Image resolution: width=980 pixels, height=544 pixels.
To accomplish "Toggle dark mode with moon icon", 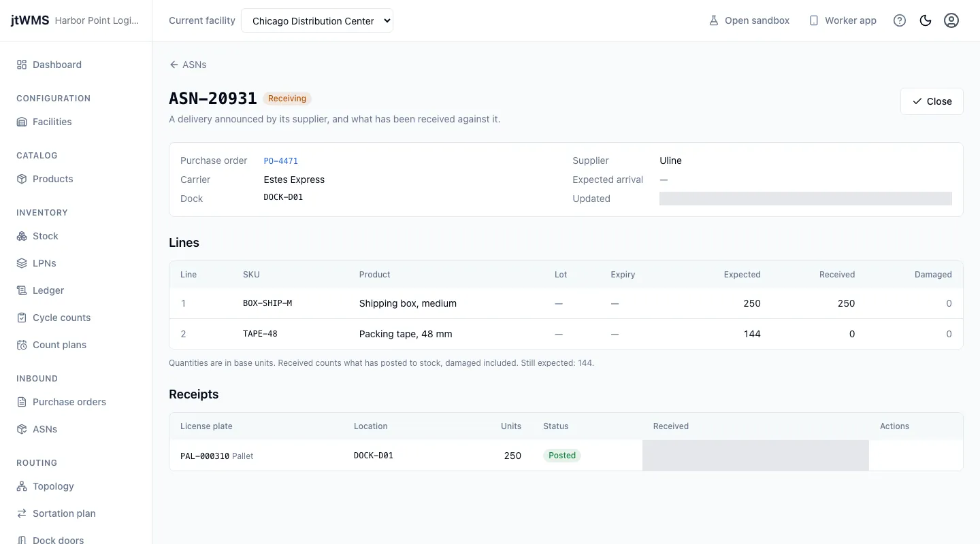I will pyautogui.click(x=926, y=20).
